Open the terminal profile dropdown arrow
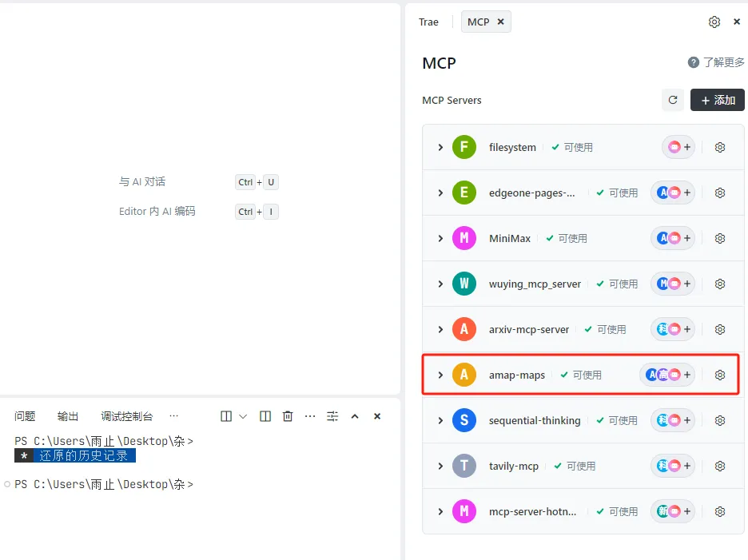The width and height of the screenshot is (748, 560). (243, 415)
